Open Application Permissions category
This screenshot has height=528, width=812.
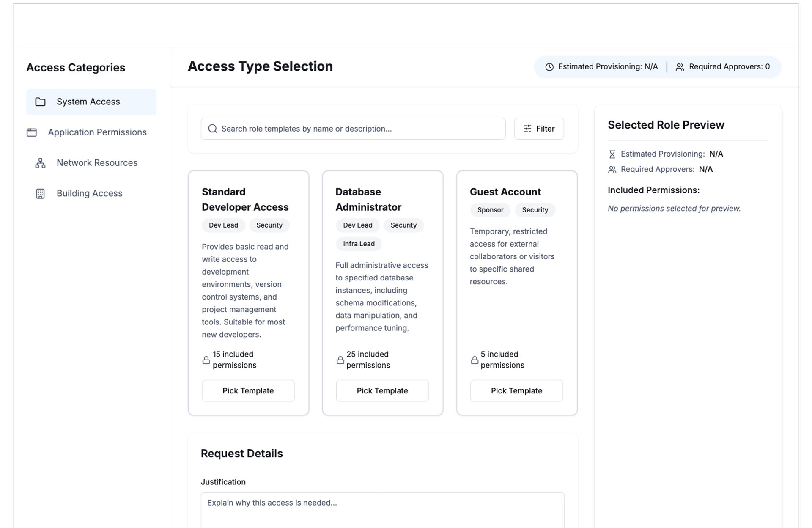click(97, 132)
